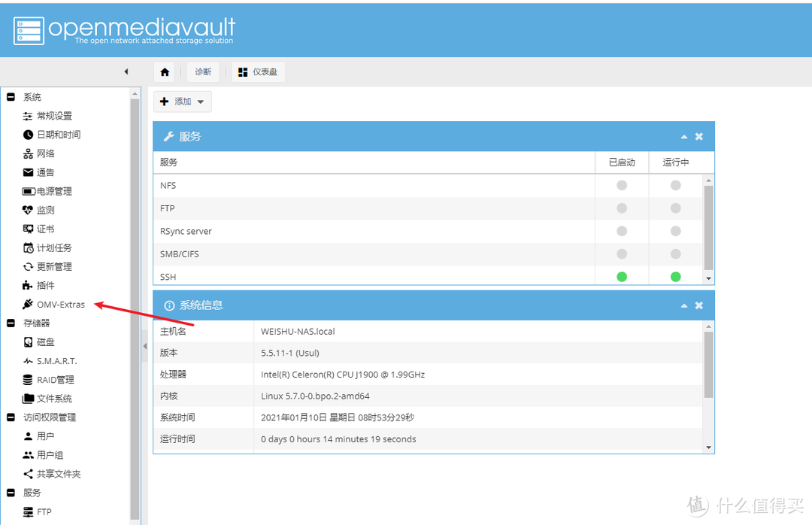Open the 通告 notification settings
The image size is (812, 525).
[46, 172]
